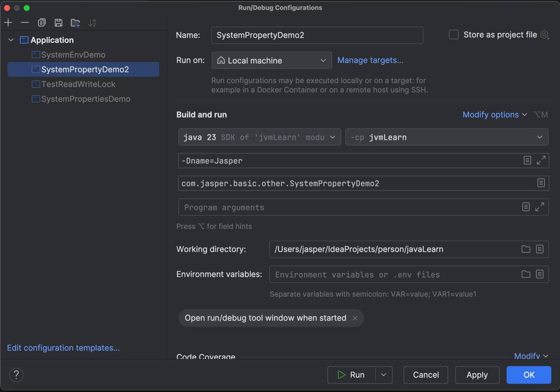Screen dimensions: 560x392
Task: Select SystemPropertiesDemo configuration
Action: coord(85,99)
